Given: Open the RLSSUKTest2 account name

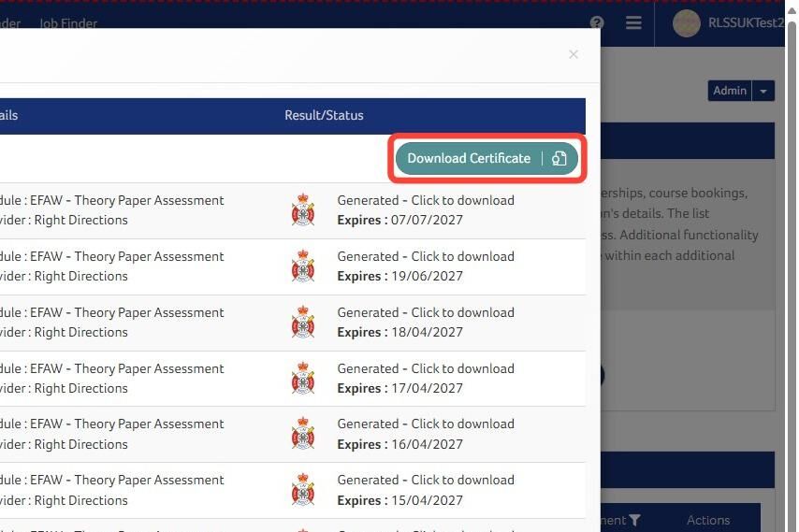Looking at the screenshot, I should coord(746,23).
